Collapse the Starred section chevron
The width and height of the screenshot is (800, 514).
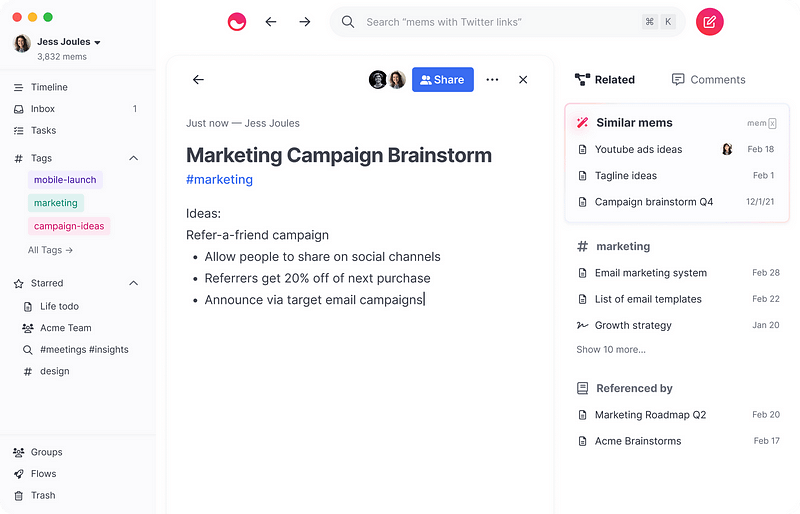[x=134, y=283]
